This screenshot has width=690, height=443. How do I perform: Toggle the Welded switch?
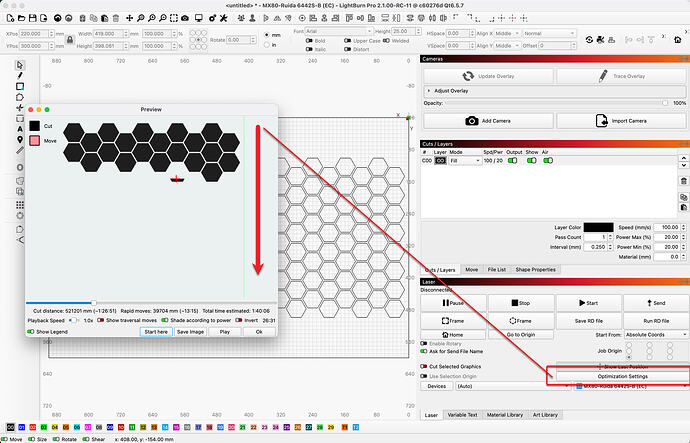(x=386, y=40)
